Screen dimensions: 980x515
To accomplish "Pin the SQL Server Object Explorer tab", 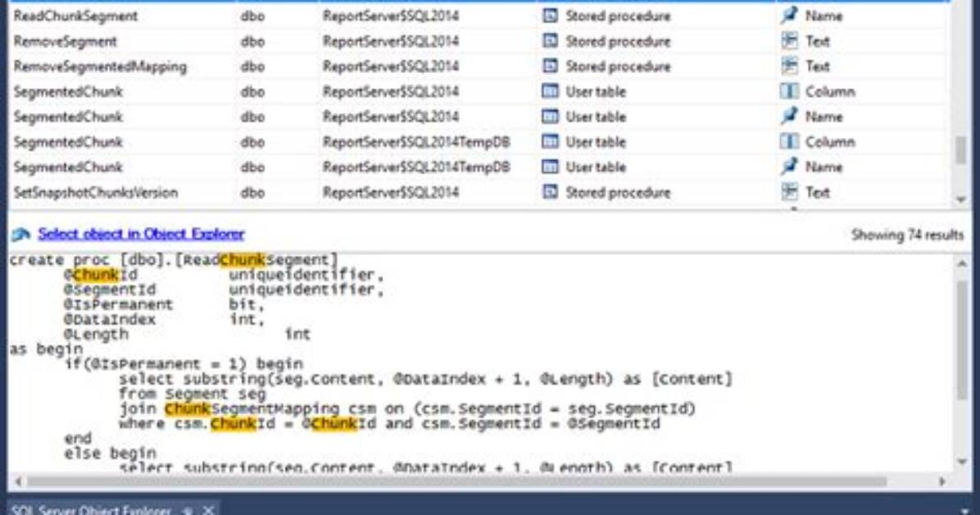I will point(187,511).
